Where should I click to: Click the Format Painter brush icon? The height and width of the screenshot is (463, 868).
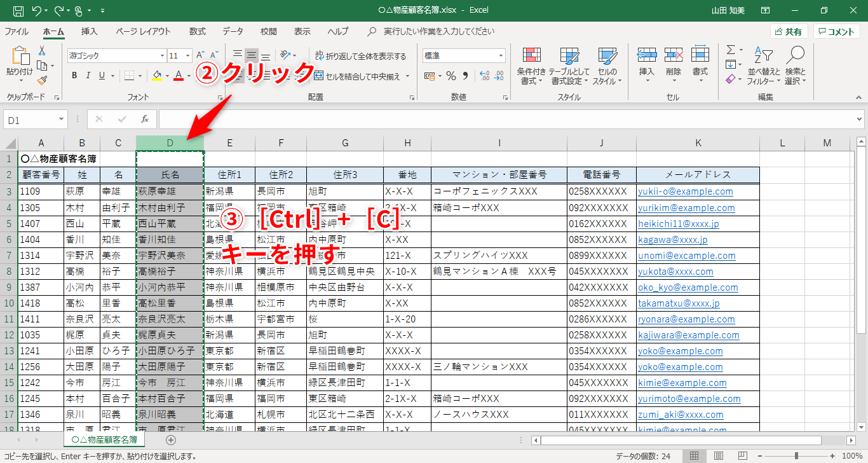[42, 81]
